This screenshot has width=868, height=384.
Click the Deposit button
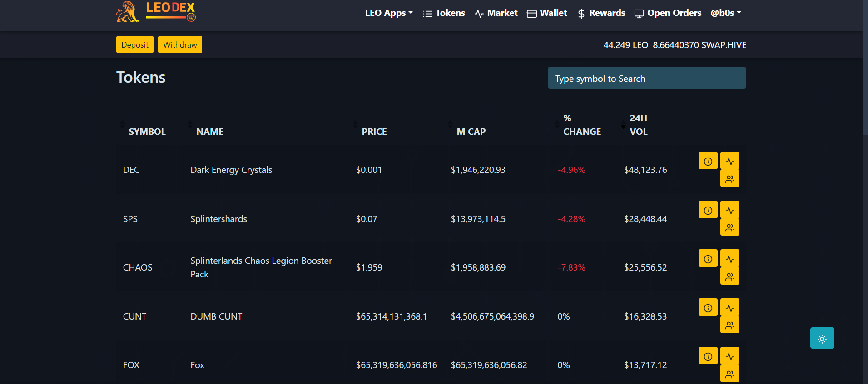click(x=135, y=44)
